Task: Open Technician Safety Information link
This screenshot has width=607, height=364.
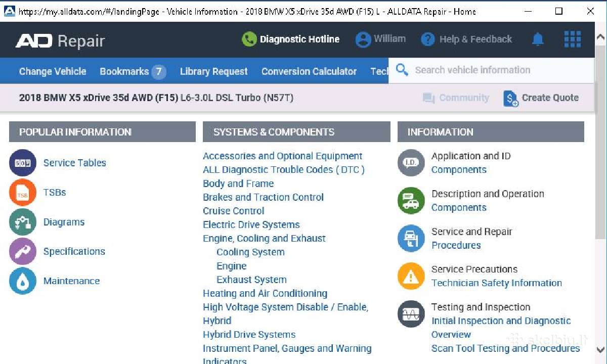Action: (x=497, y=283)
